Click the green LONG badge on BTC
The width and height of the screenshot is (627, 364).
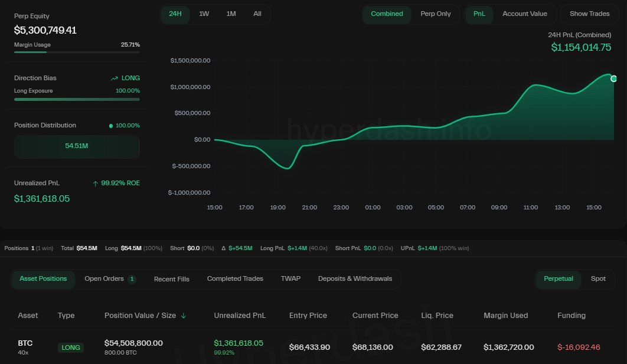click(x=70, y=347)
